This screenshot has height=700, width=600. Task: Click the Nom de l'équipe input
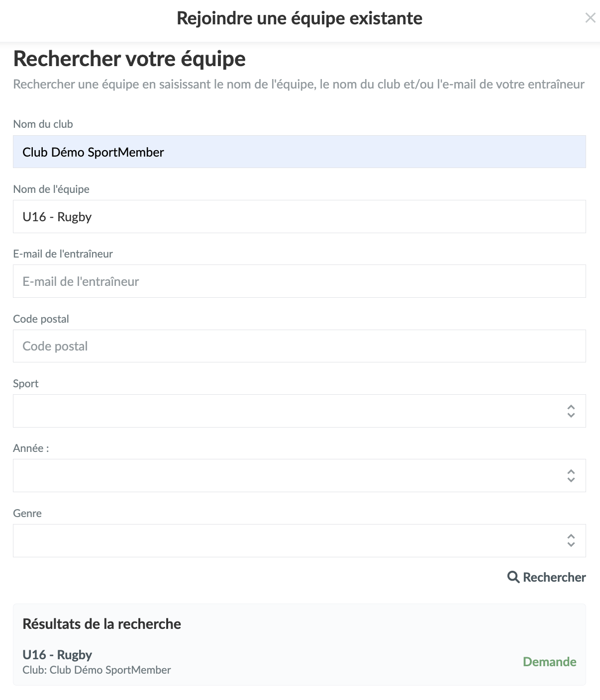299,216
